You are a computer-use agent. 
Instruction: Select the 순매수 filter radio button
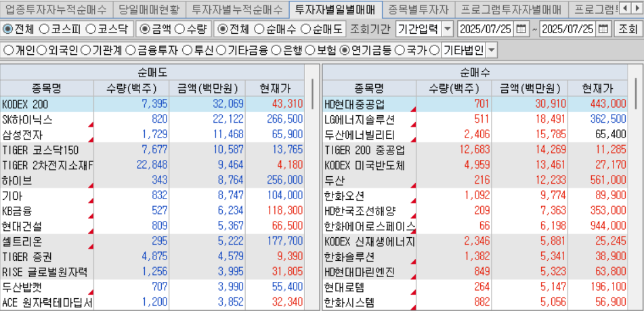[x=259, y=28]
